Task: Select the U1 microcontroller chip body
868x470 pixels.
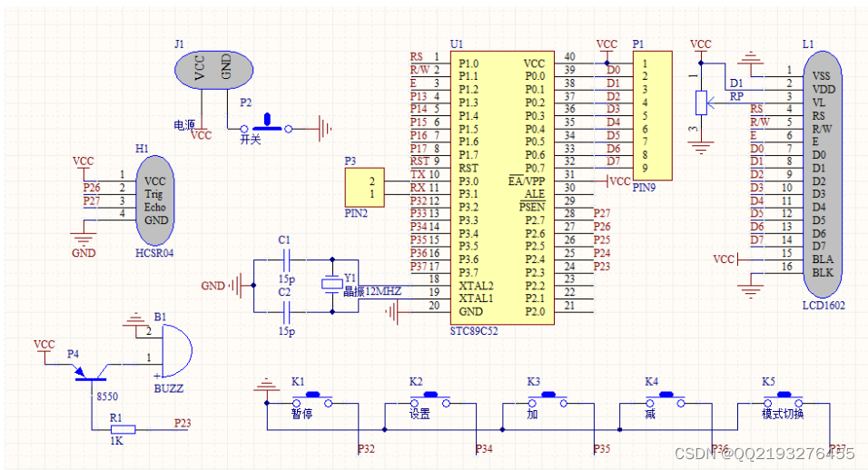Action: click(502, 188)
